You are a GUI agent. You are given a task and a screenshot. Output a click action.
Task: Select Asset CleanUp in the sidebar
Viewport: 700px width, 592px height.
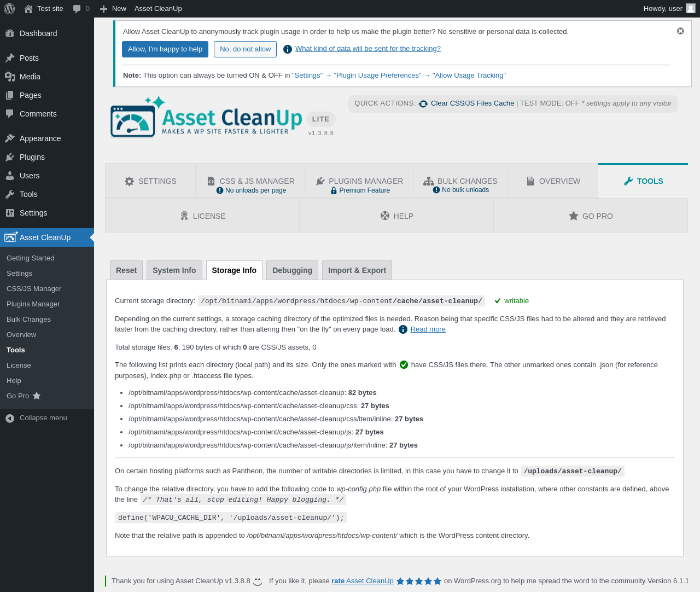tap(47, 237)
